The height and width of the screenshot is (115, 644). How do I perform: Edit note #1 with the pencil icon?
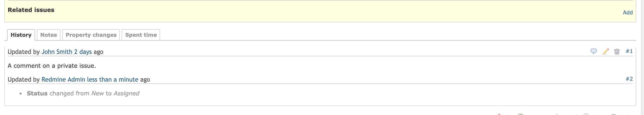coord(605,51)
